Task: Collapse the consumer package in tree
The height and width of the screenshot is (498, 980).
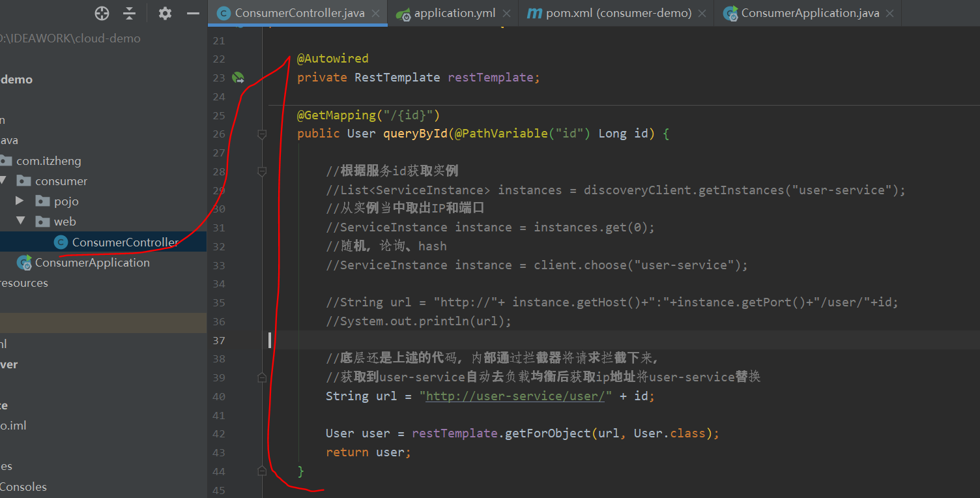Action: [x=4, y=181]
